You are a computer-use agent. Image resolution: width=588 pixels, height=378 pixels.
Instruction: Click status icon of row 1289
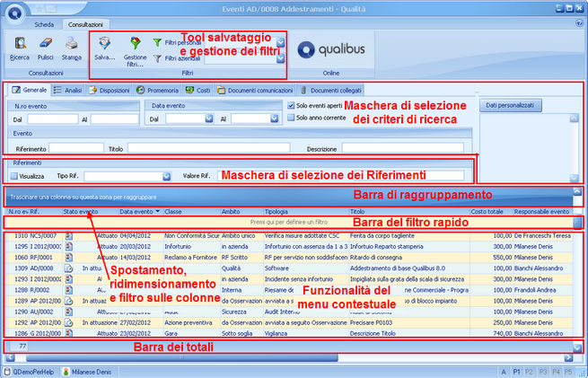(68, 301)
